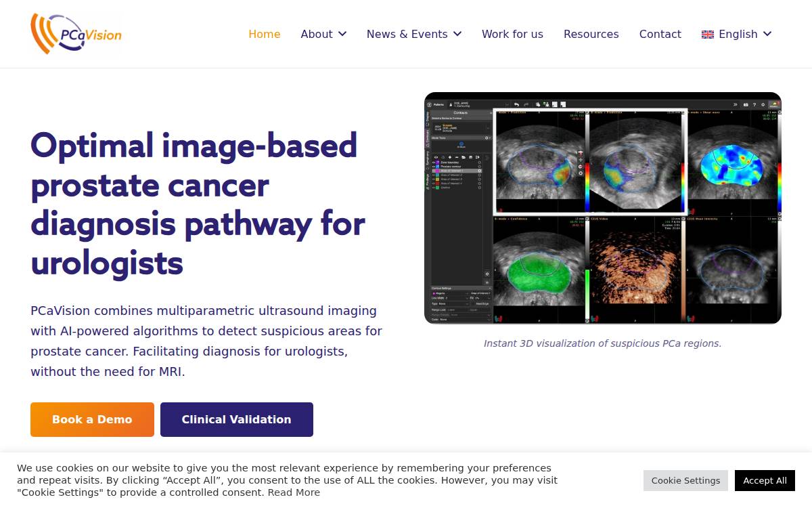Image resolution: width=812 pixels, height=508 pixels.
Task: Open the Work for us page
Action: pyautogui.click(x=512, y=34)
